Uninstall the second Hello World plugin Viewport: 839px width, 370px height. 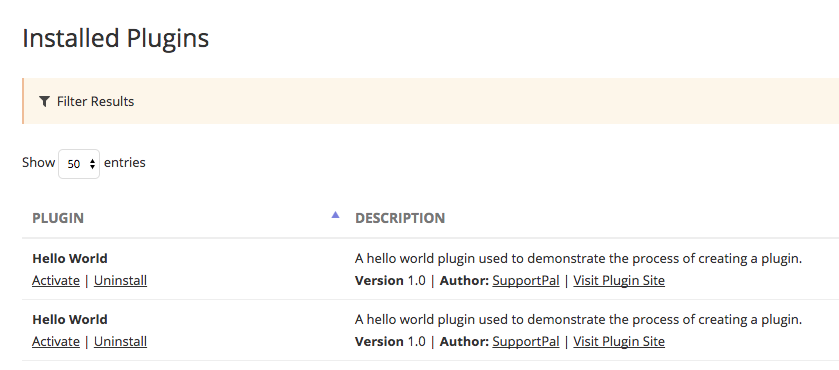[x=120, y=342]
